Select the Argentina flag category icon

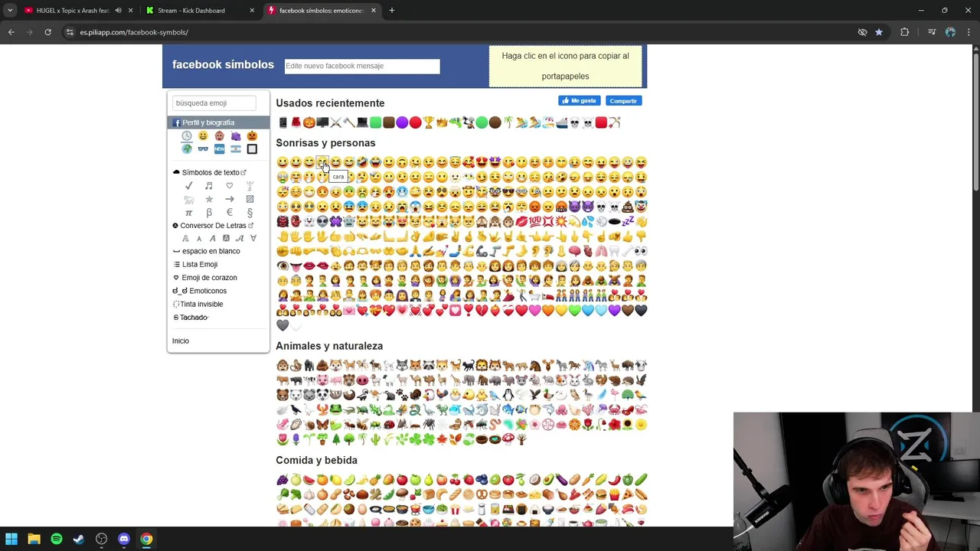tap(235, 149)
